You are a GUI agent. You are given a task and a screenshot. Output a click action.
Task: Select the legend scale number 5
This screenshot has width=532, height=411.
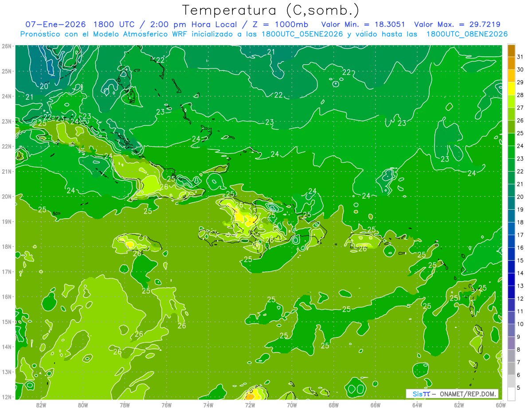click(x=519, y=388)
